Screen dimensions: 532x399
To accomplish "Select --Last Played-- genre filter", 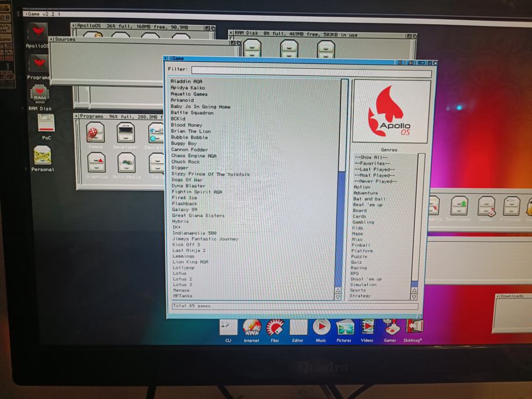I will pyautogui.click(x=375, y=169).
